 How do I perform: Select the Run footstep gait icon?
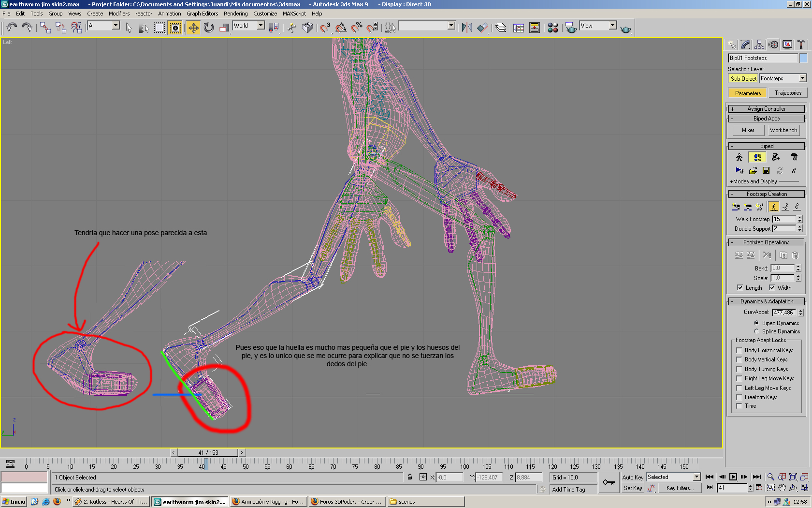[x=786, y=207]
